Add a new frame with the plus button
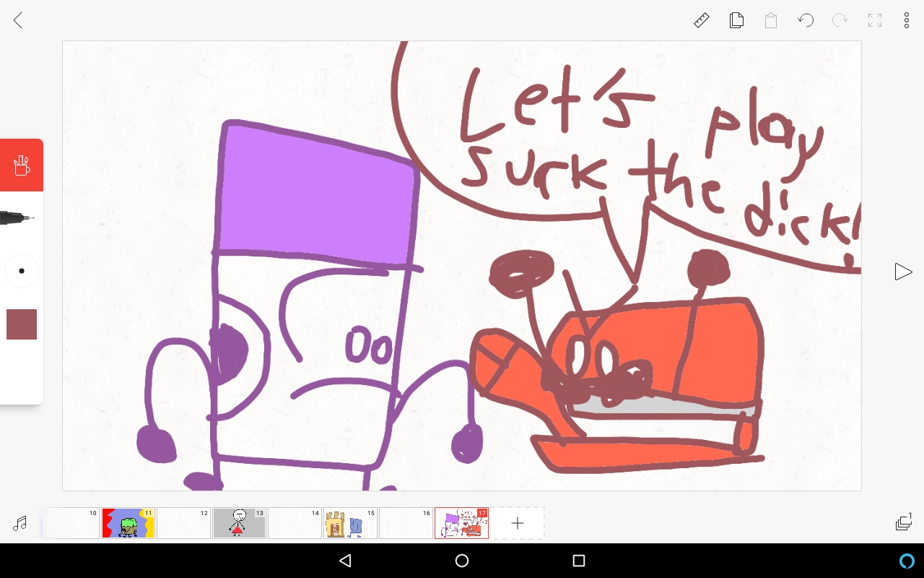 (517, 524)
